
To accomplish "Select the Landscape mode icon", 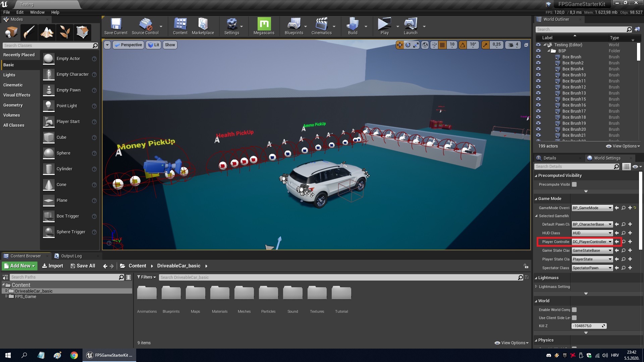I will [47, 33].
